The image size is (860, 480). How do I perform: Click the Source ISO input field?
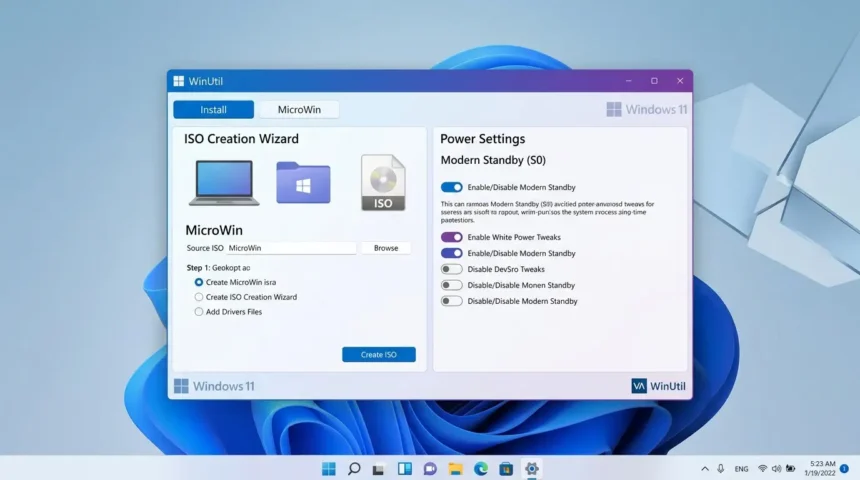click(290, 248)
